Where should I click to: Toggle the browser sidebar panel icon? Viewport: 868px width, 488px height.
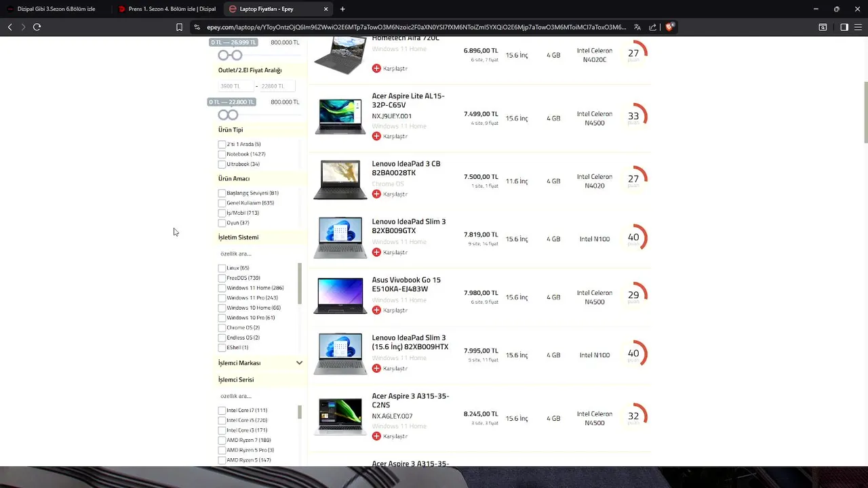pyautogui.click(x=844, y=27)
